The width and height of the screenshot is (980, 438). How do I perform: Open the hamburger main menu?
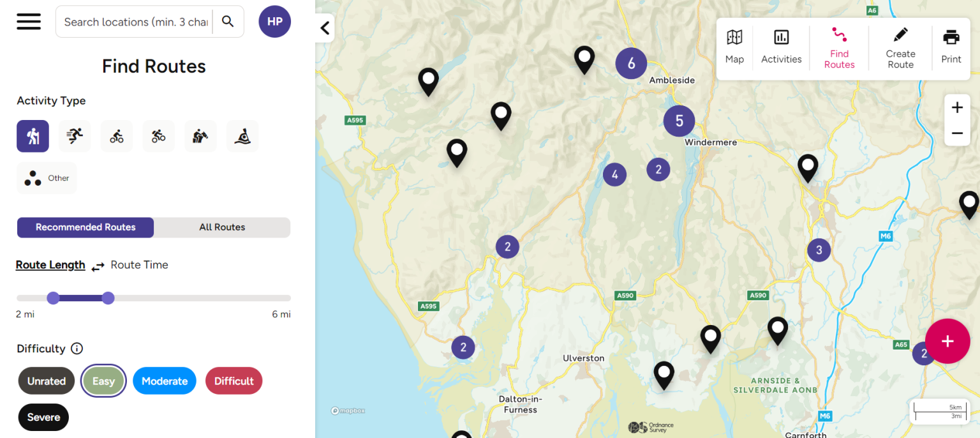29,22
